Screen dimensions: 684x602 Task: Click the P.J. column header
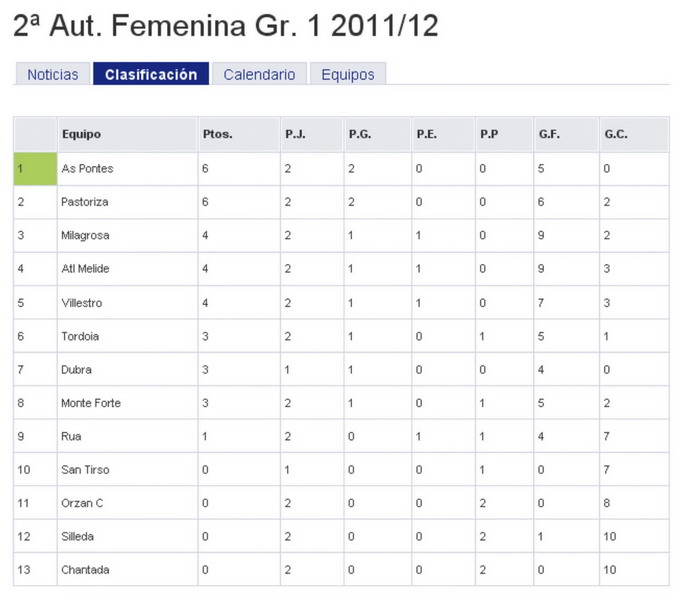[295, 134]
